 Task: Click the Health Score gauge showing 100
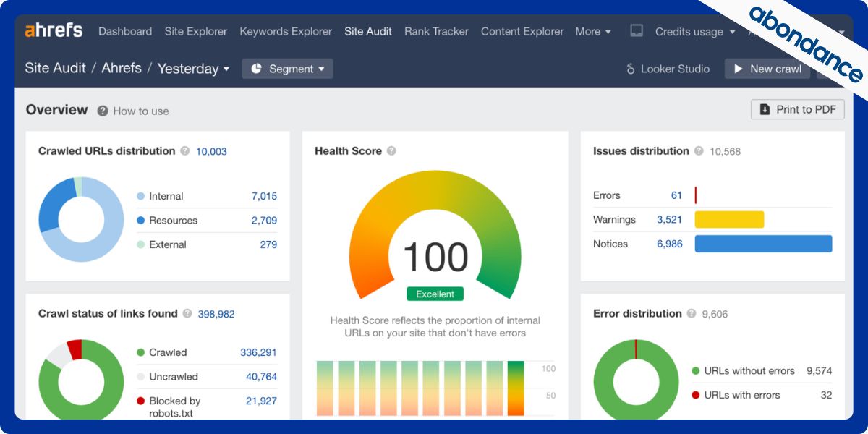click(435, 235)
